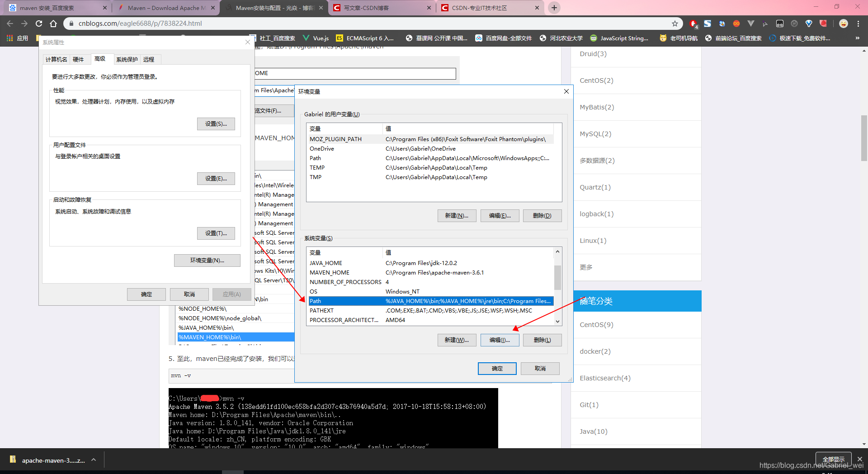Viewport: 868px width, 474px height.
Task: Open the Elasticsearch(4) category link
Action: tap(605, 378)
